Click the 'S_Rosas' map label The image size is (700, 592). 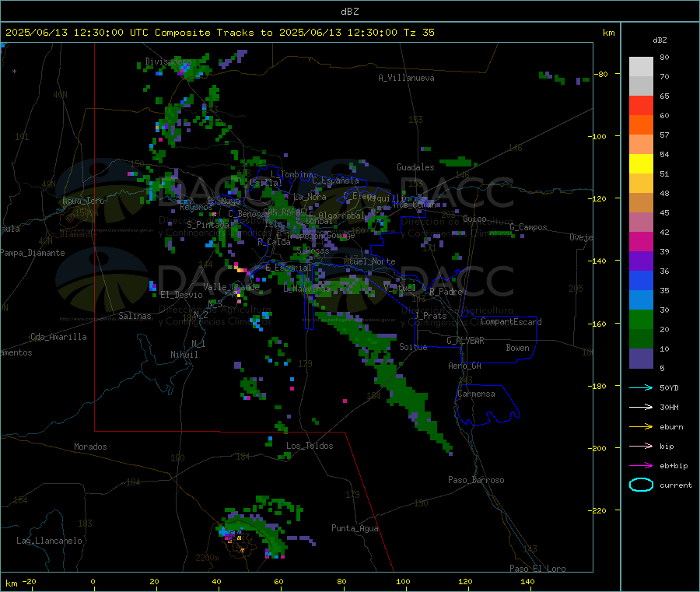(x=313, y=251)
